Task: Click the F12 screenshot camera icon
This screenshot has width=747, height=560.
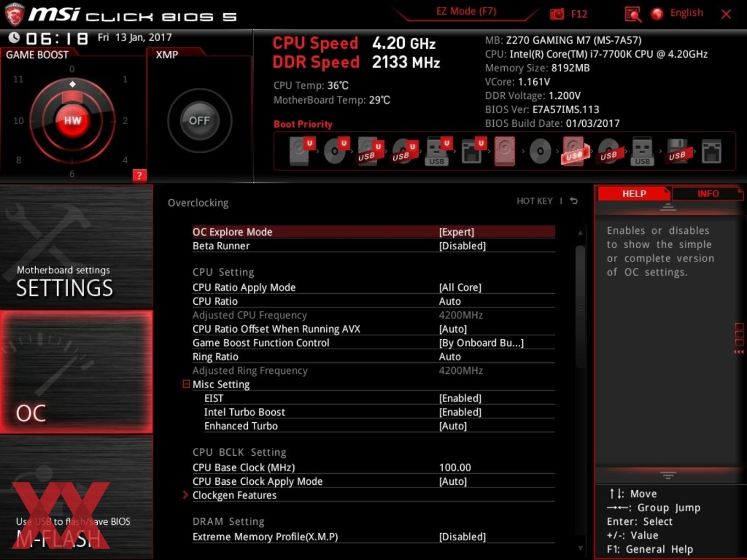Action: click(556, 14)
